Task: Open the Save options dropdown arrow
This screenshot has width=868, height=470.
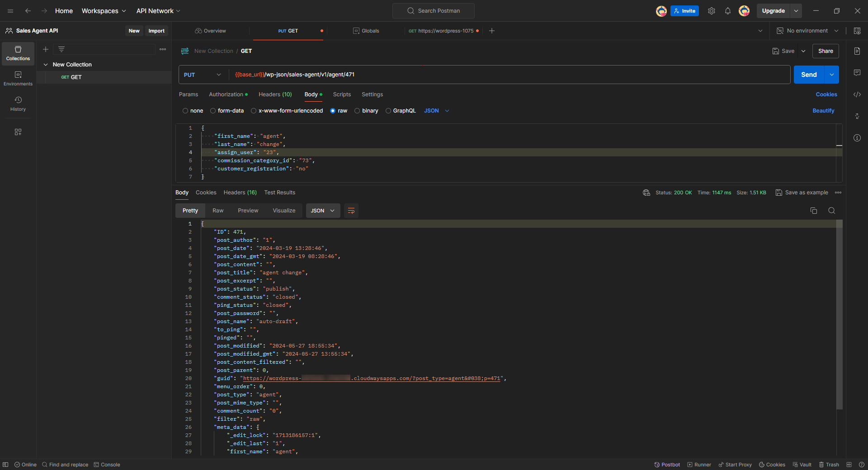Action: (803, 51)
